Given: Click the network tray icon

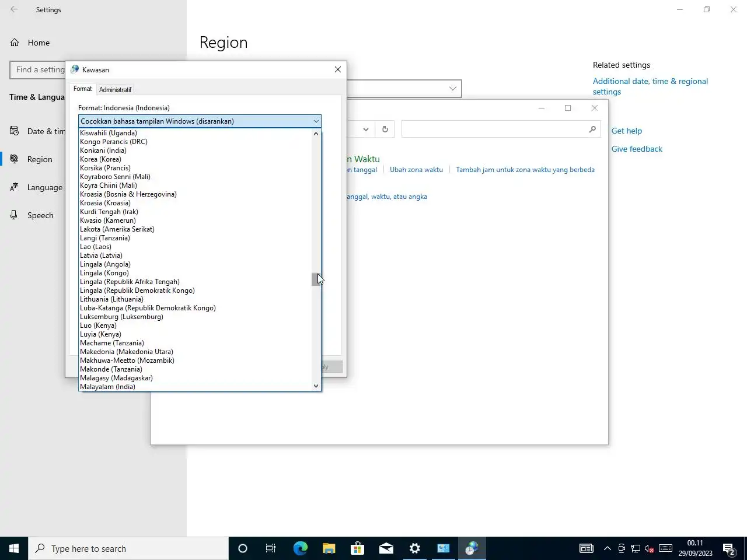Looking at the screenshot, I should [636, 548].
